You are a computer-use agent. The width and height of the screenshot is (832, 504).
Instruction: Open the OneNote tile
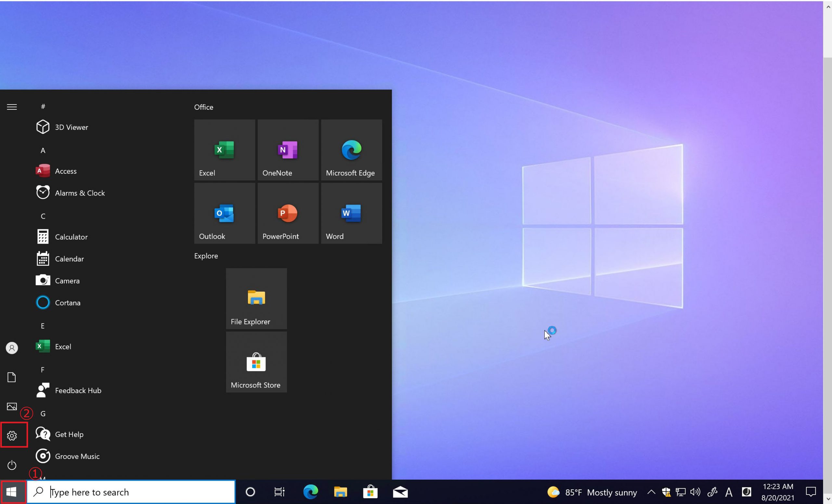pos(288,150)
